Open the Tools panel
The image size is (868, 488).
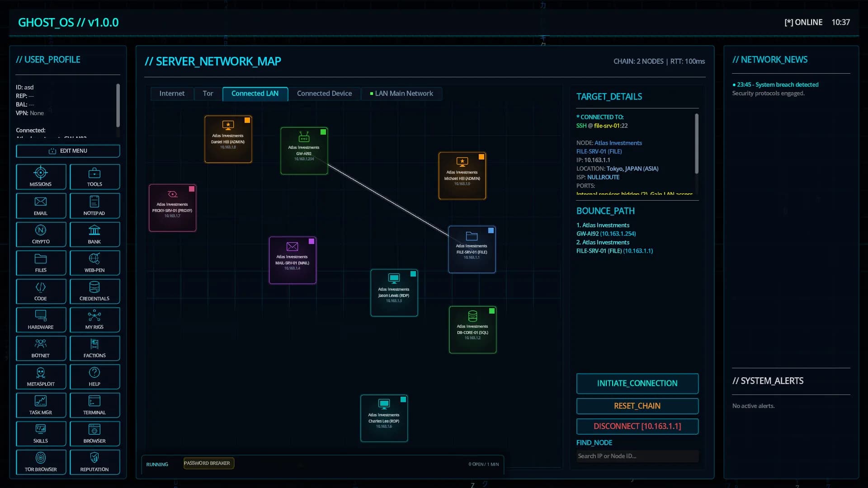click(94, 177)
